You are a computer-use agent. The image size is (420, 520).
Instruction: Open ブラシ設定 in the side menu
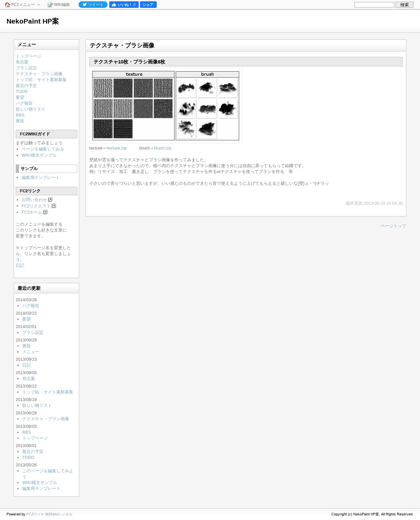click(x=26, y=68)
